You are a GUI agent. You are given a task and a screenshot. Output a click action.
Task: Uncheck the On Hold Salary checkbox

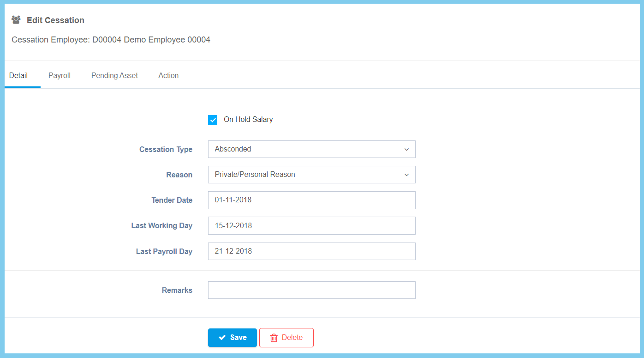tap(213, 120)
